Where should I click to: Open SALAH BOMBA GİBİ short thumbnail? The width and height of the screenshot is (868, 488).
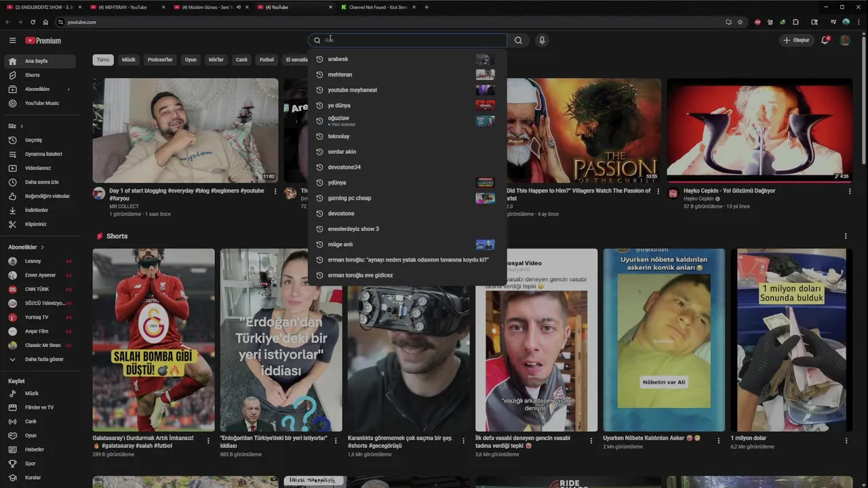[154, 340]
